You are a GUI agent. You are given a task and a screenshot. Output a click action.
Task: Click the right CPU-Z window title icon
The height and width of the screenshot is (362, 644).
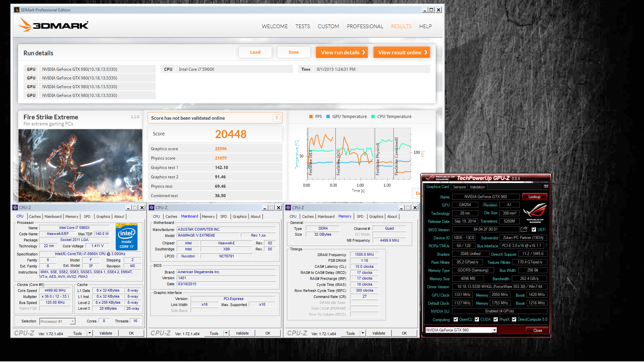[288, 207]
